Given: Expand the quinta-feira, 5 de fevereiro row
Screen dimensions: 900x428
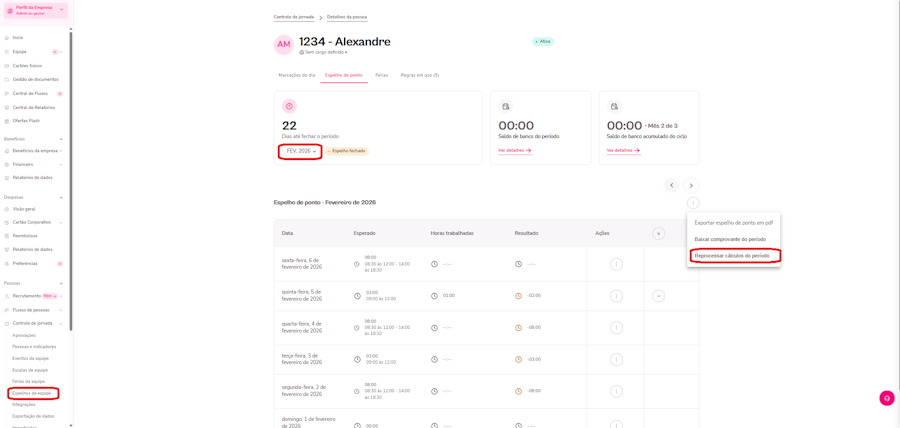Looking at the screenshot, I should pos(658,296).
